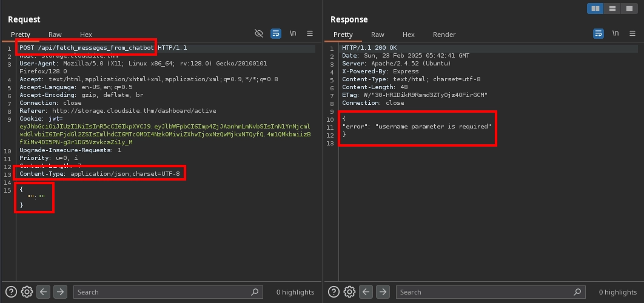This screenshot has width=644, height=303.
Task: Open the Response panel hamburger menu
Action: (632, 33)
